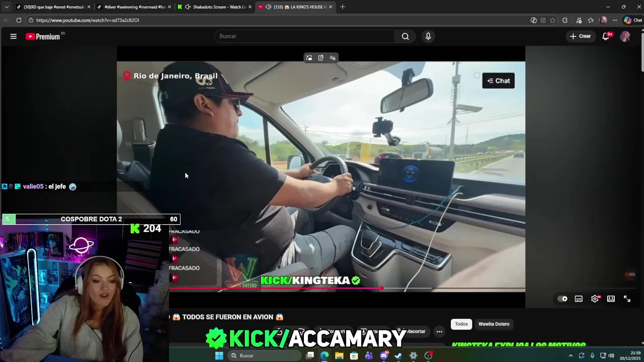Open Copilot Chat in Edge toolbar
This screenshot has height=362, width=644.
click(633, 20)
